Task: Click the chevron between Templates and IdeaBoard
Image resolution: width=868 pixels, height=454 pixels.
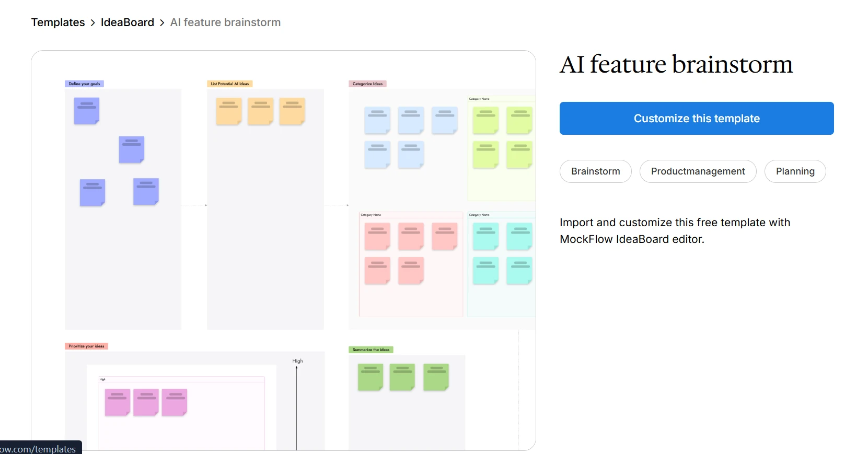Action: pyautogui.click(x=93, y=22)
